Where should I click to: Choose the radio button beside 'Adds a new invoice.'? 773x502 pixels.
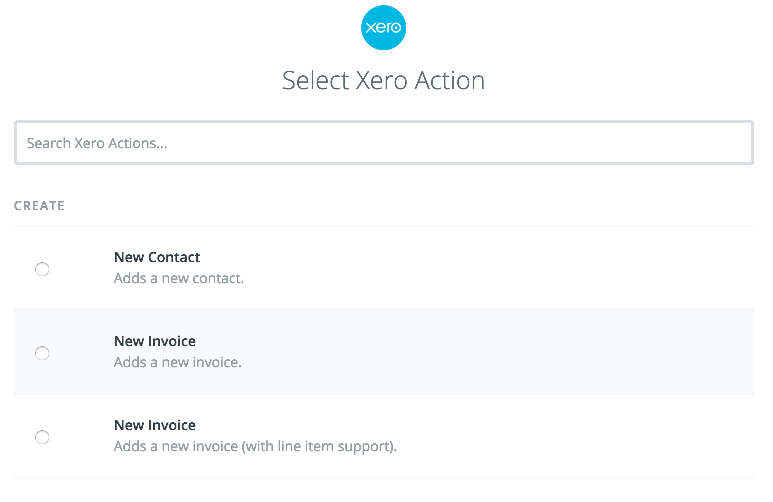click(42, 353)
